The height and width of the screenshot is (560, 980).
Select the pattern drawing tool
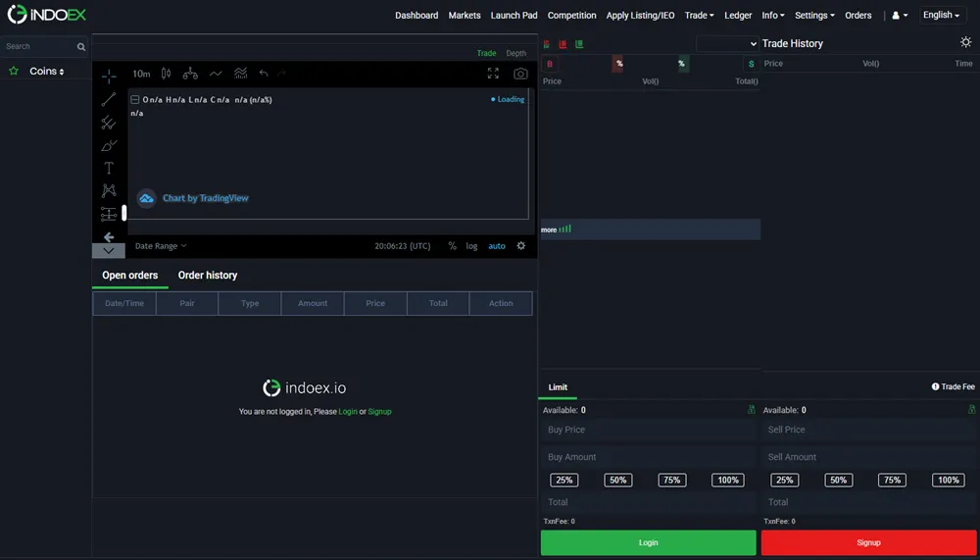109,190
